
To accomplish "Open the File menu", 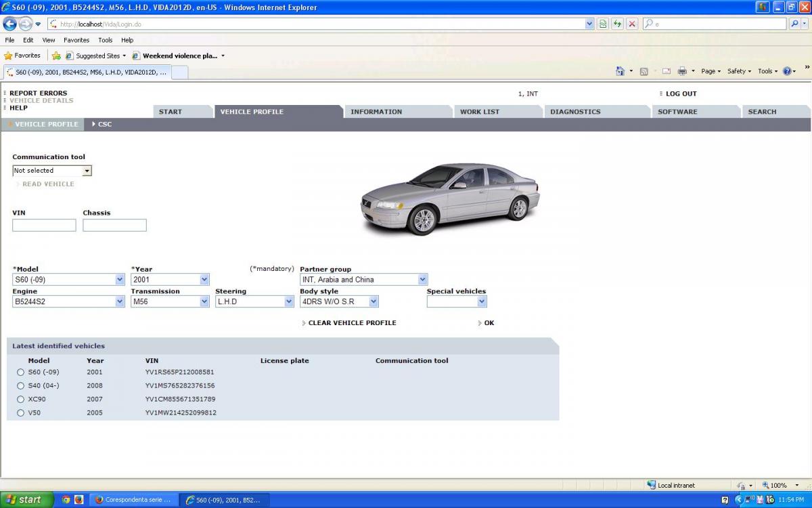I will pyautogui.click(x=9, y=40).
